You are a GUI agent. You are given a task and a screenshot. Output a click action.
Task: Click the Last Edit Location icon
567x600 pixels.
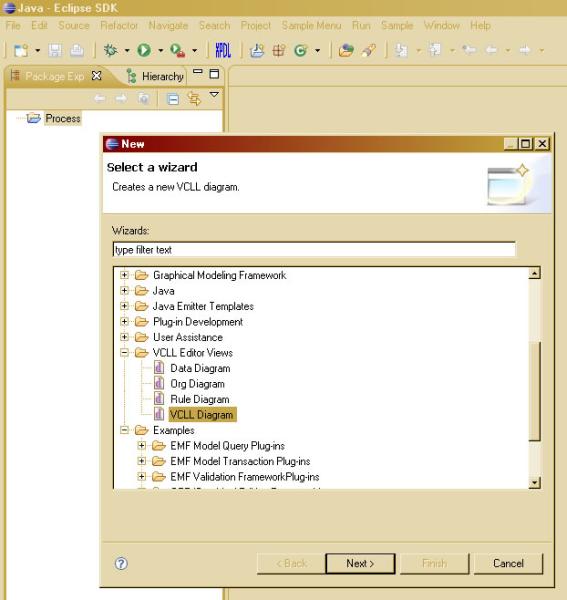[469, 50]
